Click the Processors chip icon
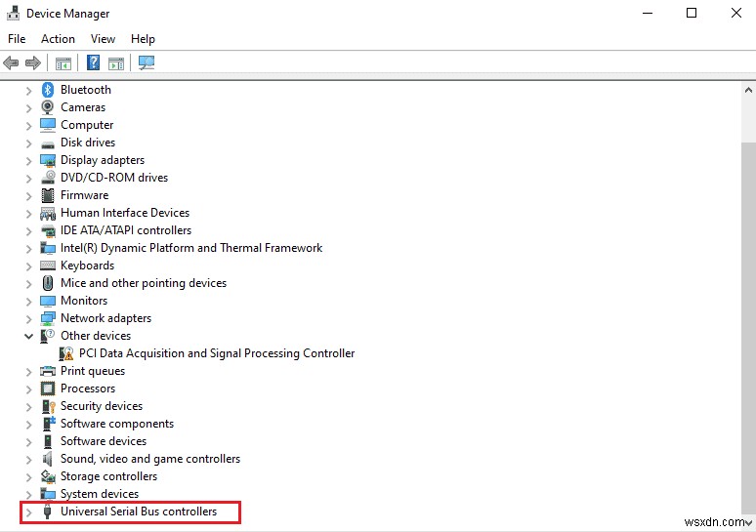 tap(48, 389)
